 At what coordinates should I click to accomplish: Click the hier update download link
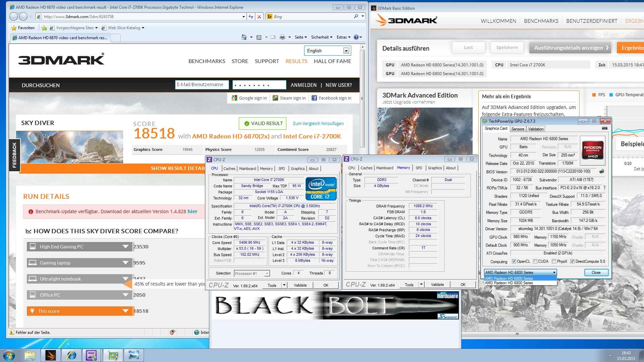[192, 212]
